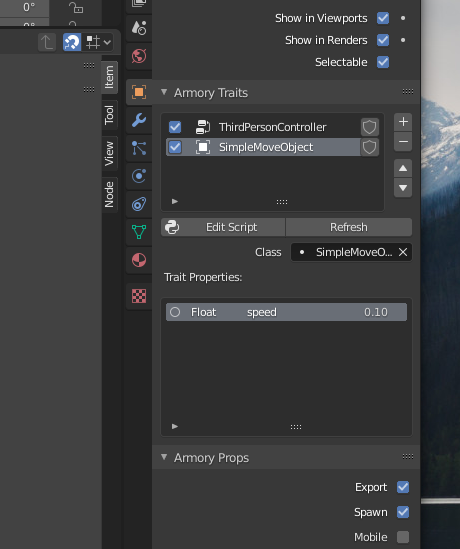Open the Object Data mesh tab
Screen dimensions: 460x549
point(139,232)
